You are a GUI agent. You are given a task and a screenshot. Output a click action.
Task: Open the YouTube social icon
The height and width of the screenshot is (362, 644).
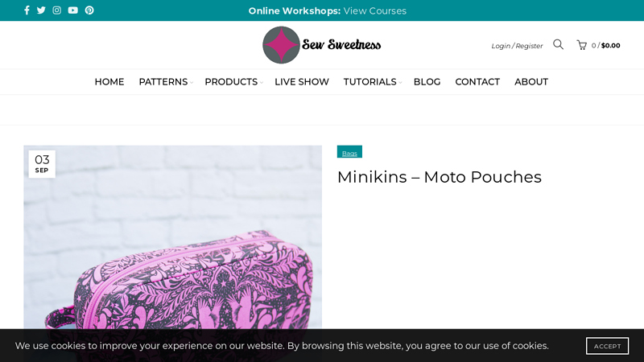click(73, 10)
